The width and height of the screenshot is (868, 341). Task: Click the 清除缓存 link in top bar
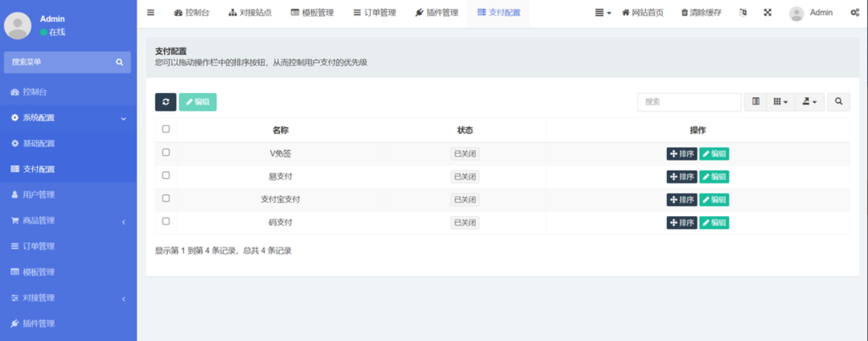click(x=701, y=12)
